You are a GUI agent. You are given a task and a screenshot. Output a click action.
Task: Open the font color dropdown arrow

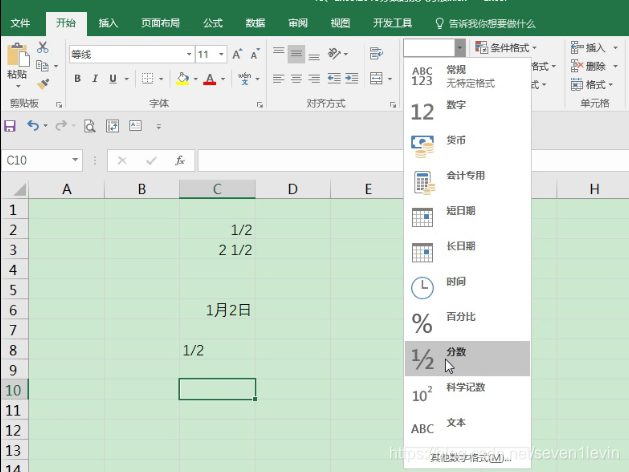pos(223,79)
